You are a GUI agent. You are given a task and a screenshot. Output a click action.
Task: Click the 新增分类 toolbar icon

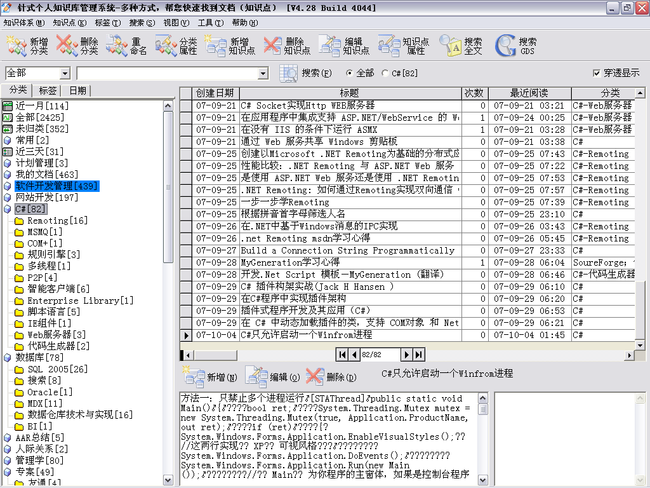click(x=27, y=46)
